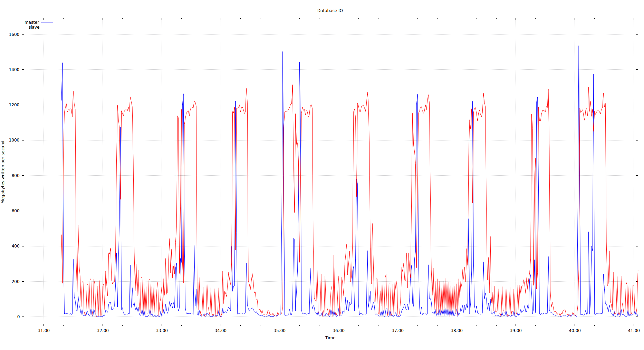Click the y-axis tick label 0
Image resolution: width=644 pixels, height=350 pixels.
[18, 317]
